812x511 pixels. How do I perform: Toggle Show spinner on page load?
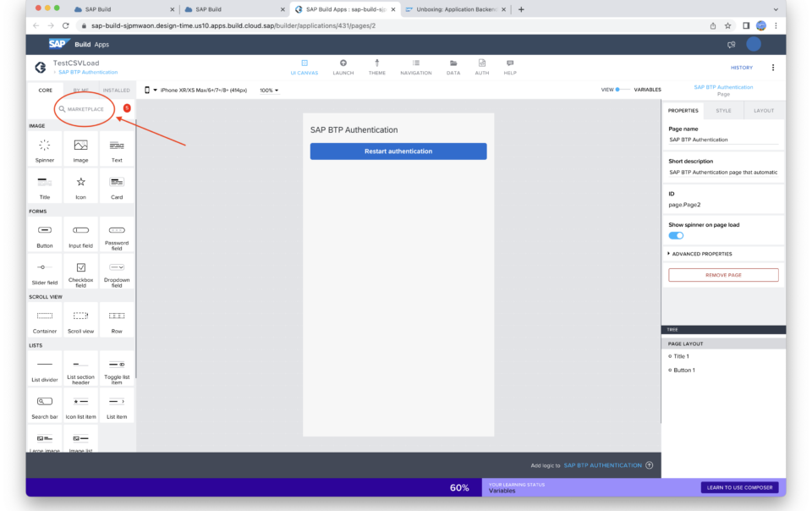[x=676, y=235]
